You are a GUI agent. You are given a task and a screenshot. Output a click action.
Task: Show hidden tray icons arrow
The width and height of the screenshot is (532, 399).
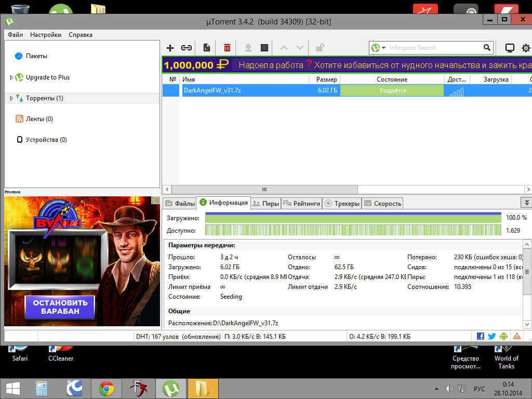436,389
